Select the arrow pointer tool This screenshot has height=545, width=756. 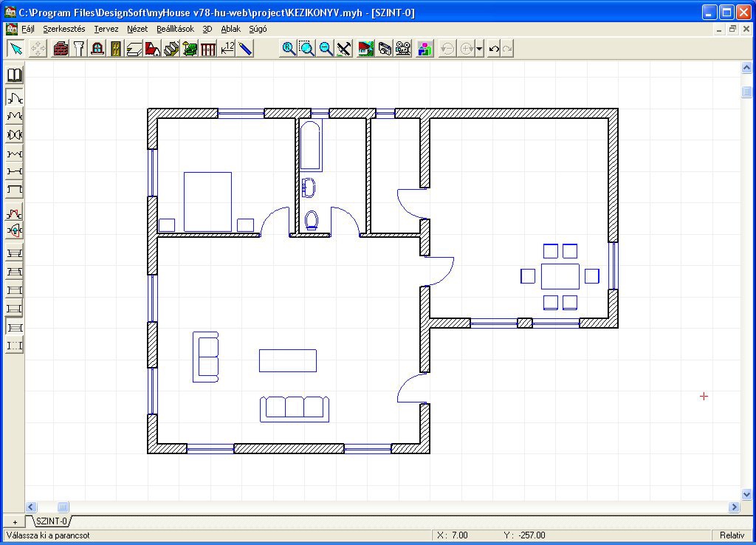[16, 49]
